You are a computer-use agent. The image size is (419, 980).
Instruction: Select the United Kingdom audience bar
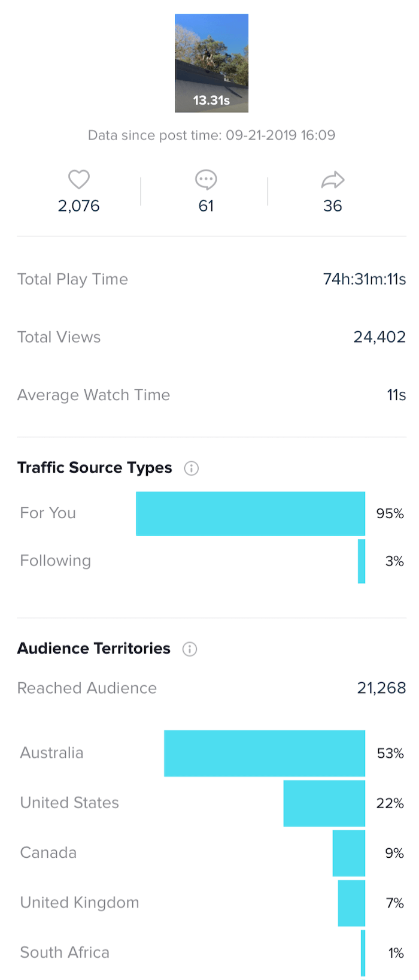pos(351,903)
